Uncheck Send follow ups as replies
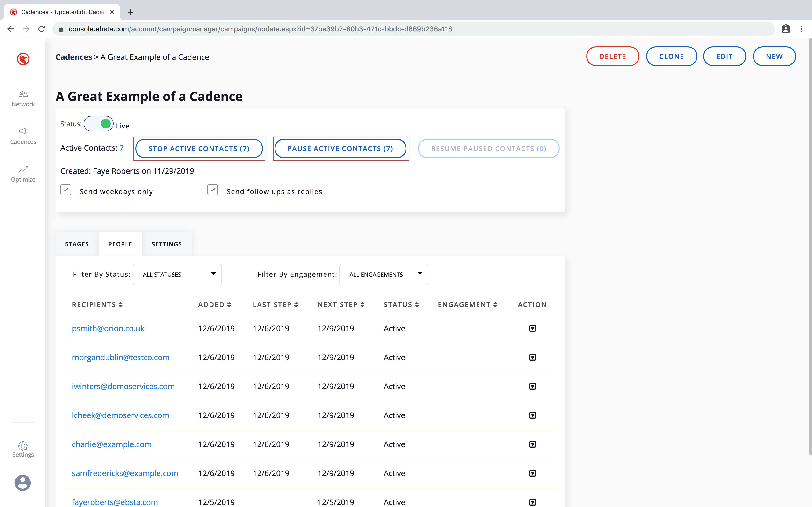Viewport: 812px width, 507px height. pos(213,190)
